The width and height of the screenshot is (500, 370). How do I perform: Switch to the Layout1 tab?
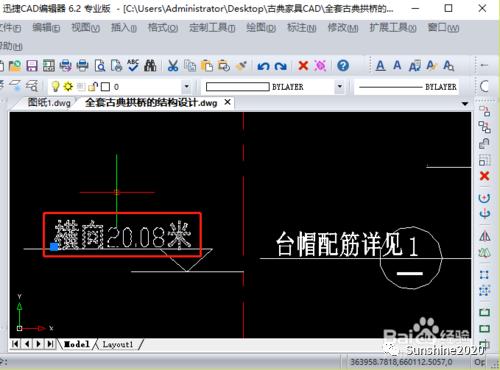coord(118,344)
